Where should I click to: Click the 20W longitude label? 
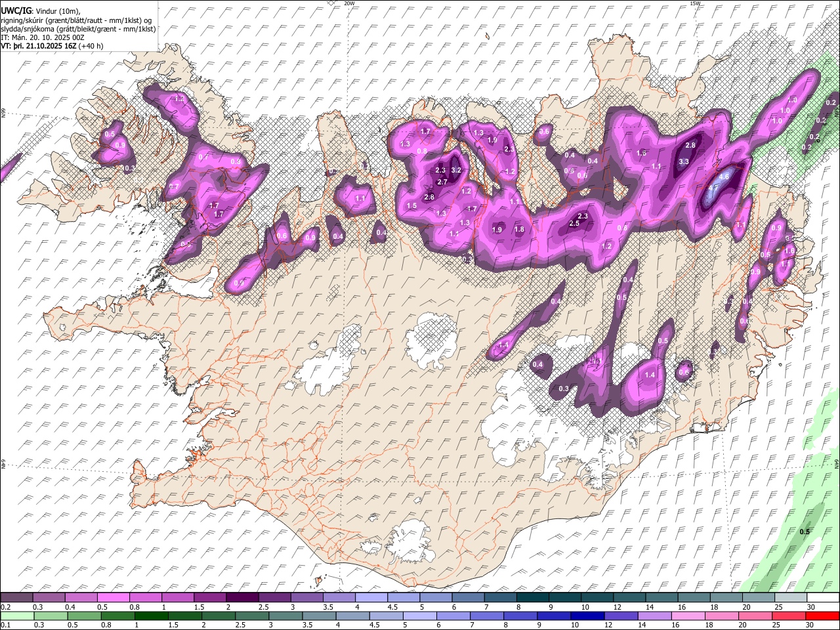pyautogui.click(x=350, y=3)
